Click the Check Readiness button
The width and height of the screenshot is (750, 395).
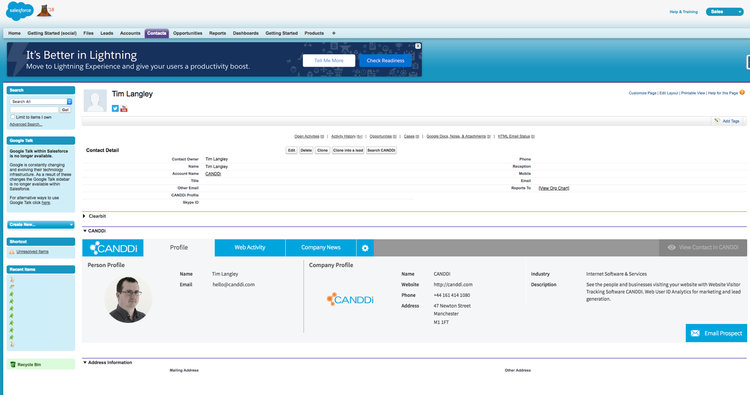(x=386, y=60)
